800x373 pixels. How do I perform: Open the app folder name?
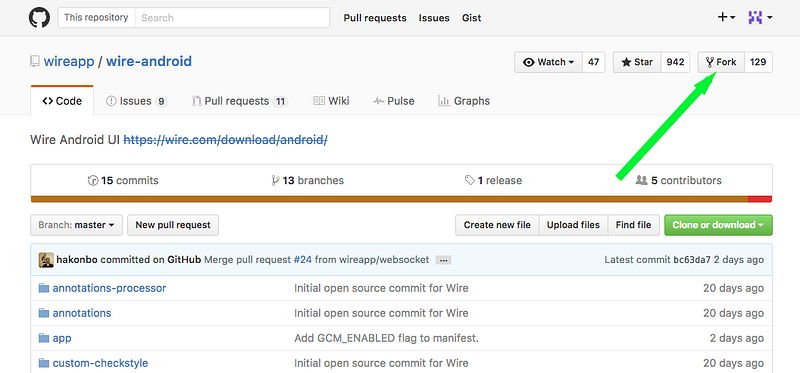coord(62,338)
